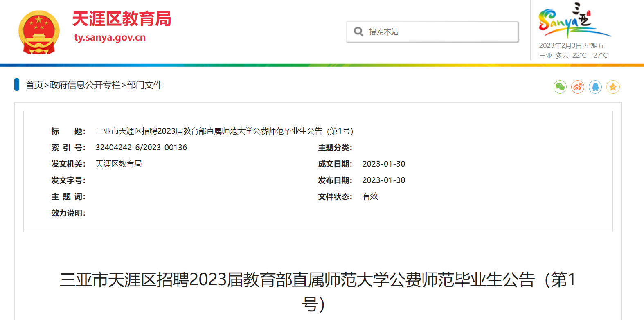Click the 标题 row announcement title text
The image size is (644, 320).
click(224, 131)
